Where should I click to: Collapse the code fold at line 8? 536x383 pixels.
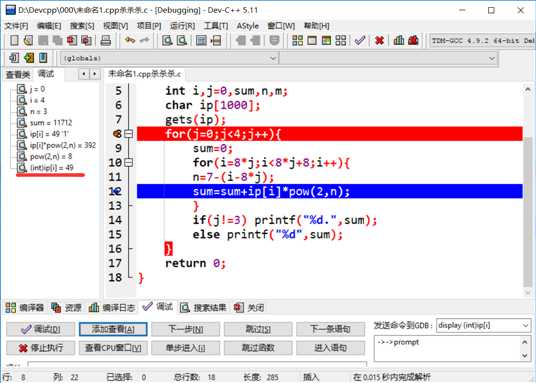click(x=129, y=134)
